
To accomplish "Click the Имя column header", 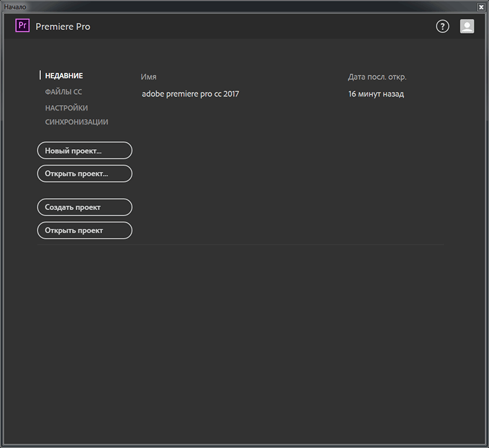I will (x=149, y=77).
